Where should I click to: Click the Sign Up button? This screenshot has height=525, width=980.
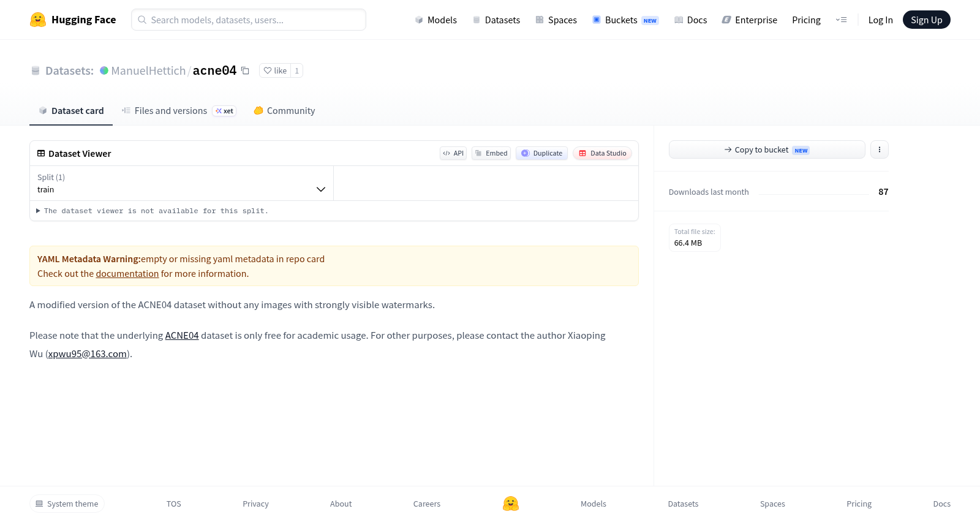click(927, 20)
